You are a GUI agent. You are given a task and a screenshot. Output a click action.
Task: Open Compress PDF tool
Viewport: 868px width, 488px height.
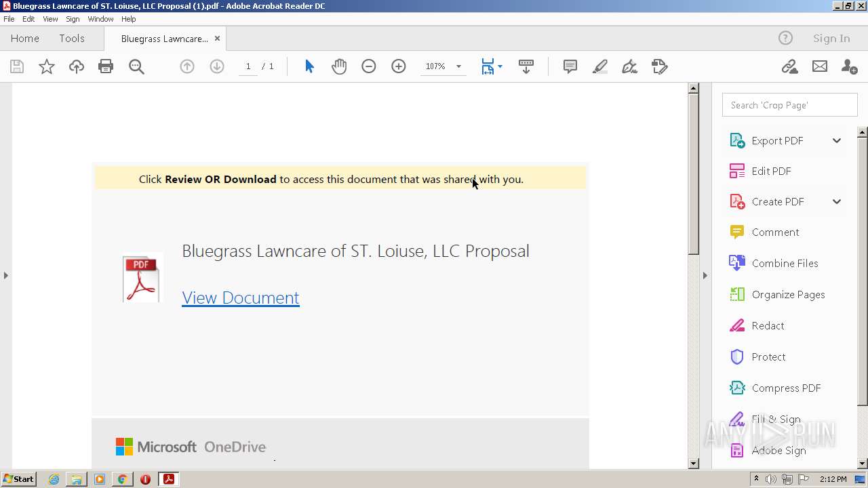(786, 388)
